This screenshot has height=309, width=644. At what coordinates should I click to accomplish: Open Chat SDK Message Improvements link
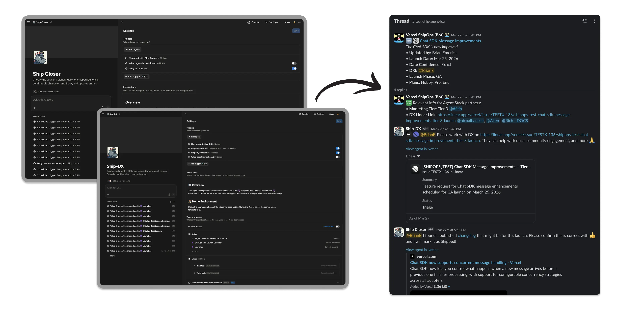pos(450,41)
